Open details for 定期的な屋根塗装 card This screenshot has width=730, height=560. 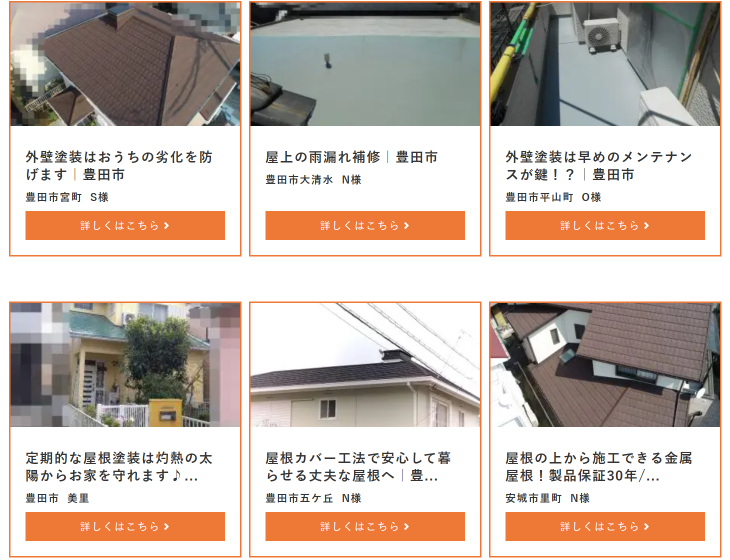pyautogui.click(x=125, y=526)
